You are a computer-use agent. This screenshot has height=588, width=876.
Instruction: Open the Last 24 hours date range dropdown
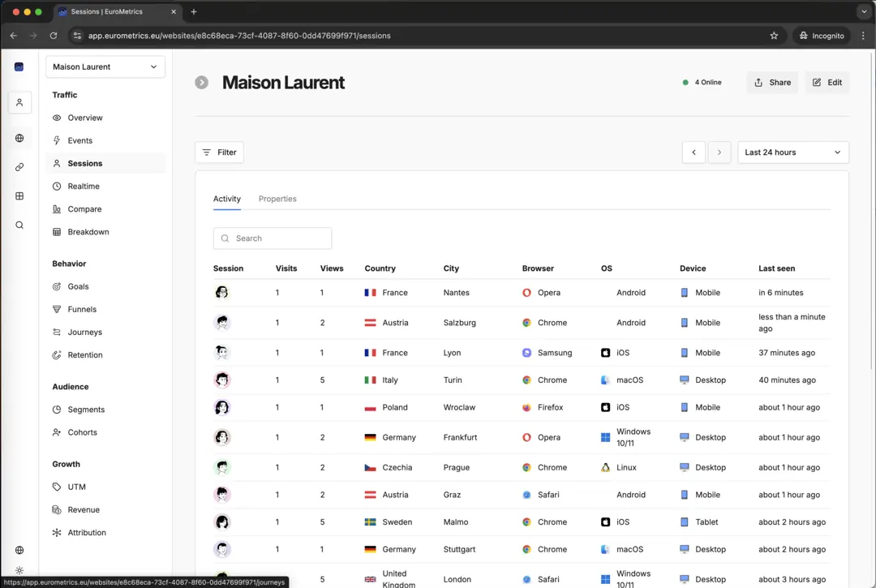[792, 152]
